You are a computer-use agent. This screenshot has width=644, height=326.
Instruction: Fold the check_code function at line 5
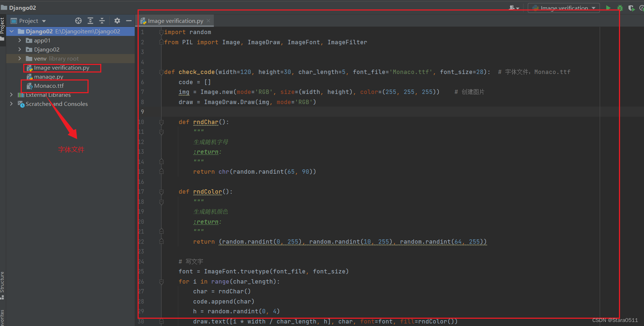point(162,72)
